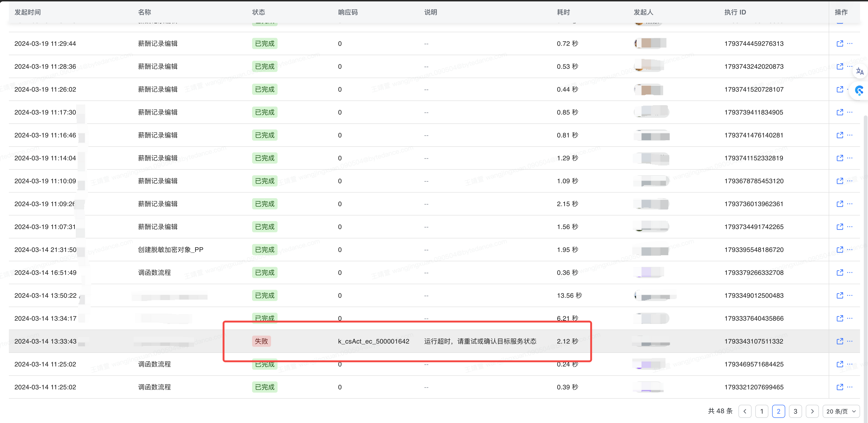Click timestamp 2024-03-14 21:31:50
Image resolution: width=868 pixels, height=423 pixels.
45,250
